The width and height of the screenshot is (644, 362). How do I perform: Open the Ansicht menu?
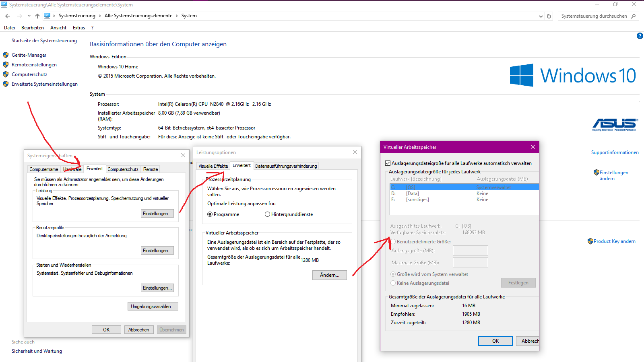pyautogui.click(x=58, y=28)
